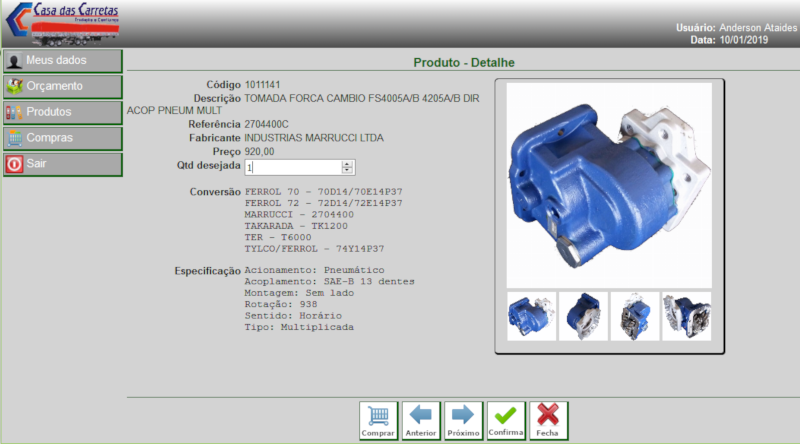Image resolution: width=800 pixels, height=444 pixels.
Task: Click the large blue PTO product image
Action: tap(609, 185)
